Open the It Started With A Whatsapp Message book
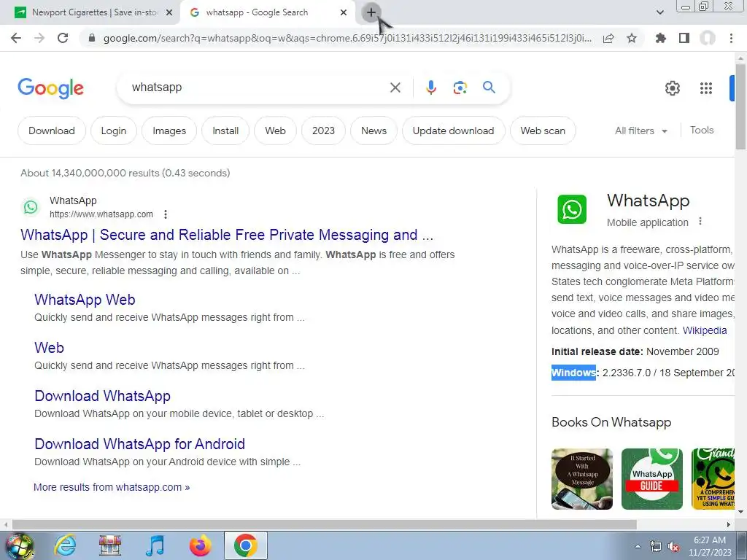 pyautogui.click(x=582, y=479)
